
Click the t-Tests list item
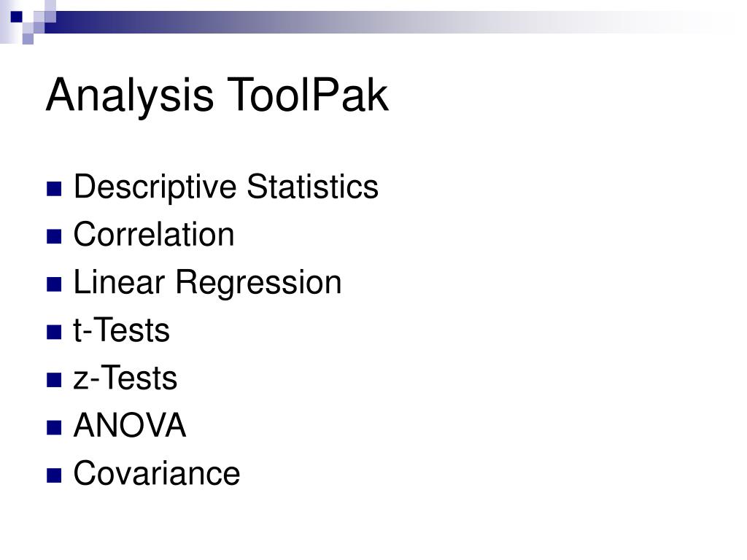point(122,330)
